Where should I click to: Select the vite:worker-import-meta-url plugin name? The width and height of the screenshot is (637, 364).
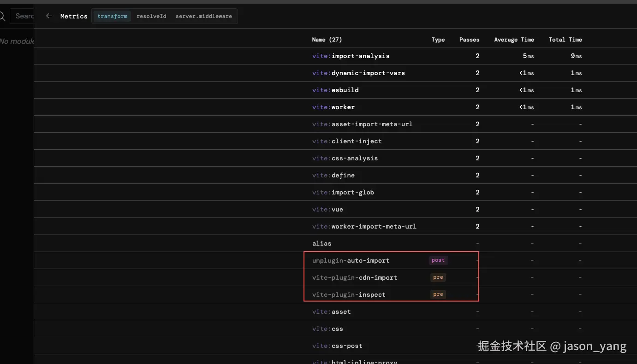click(x=364, y=226)
